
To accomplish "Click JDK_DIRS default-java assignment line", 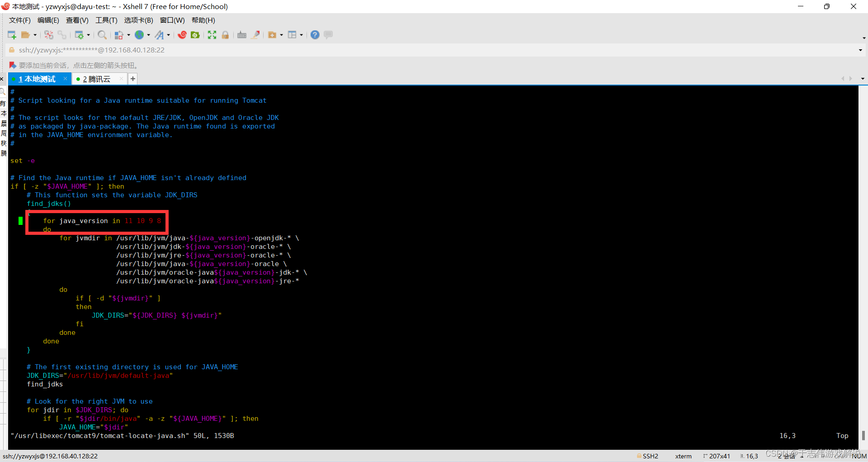I will [100, 376].
